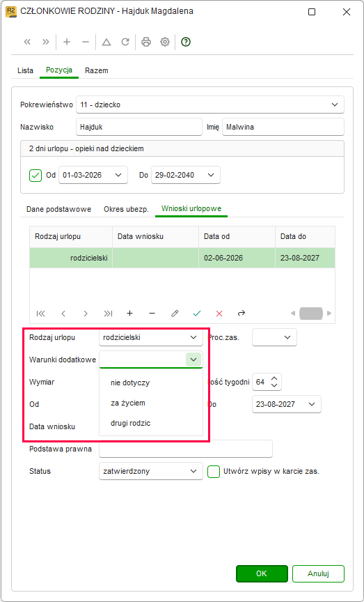Open the Od 01-03-2026 date picker

pyautogui.click(x=118, y=176)
